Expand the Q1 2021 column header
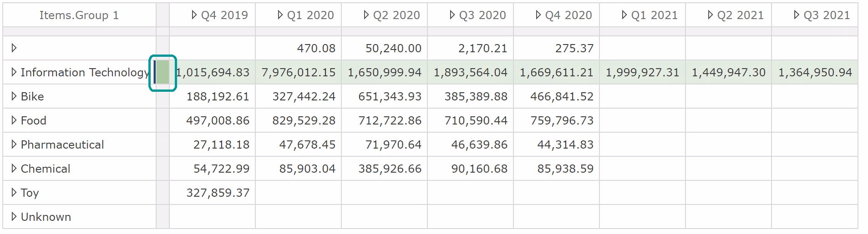Image resolution: width=868 pixels, height=234 pixels. 624,15
